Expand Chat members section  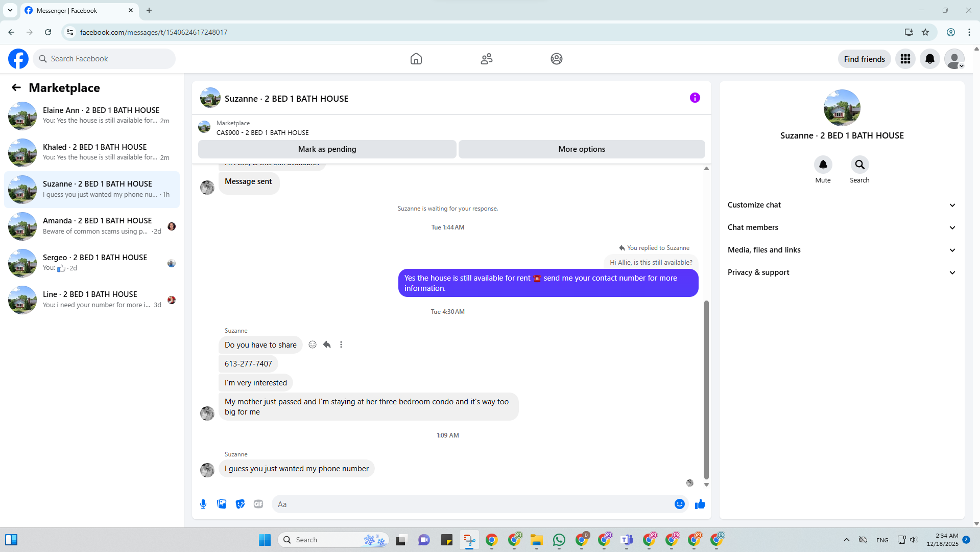842,227
